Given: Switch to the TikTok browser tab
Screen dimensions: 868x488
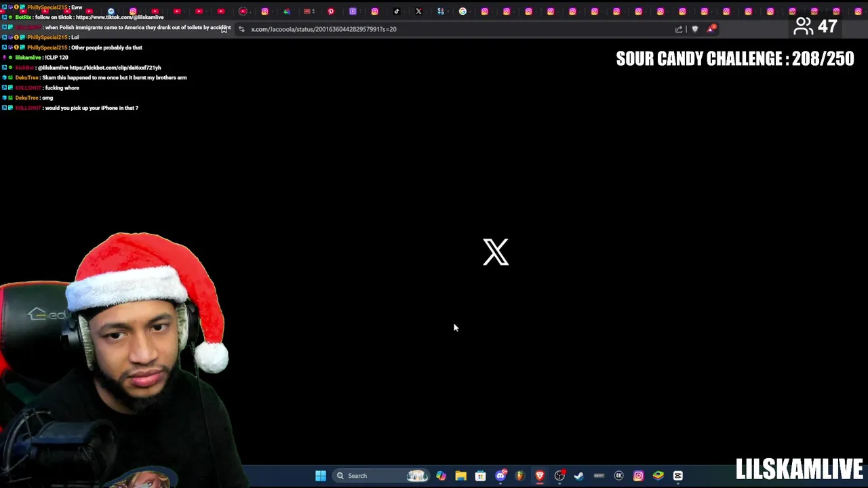Looking at the screenshot, I should [397, 12].
